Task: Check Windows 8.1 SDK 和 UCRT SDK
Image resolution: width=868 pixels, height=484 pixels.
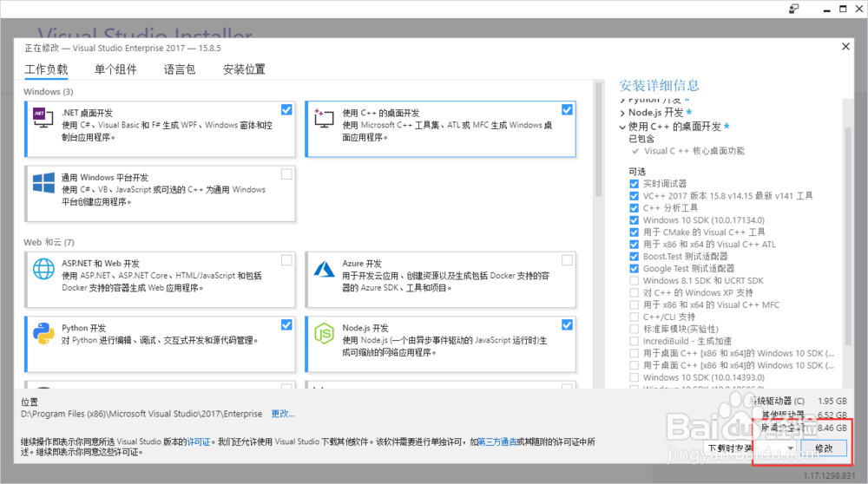Action: coord(634,280)
